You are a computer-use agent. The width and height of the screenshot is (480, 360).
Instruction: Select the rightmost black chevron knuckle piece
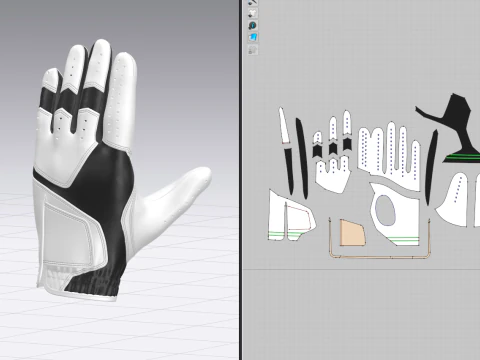pos(347,144)
